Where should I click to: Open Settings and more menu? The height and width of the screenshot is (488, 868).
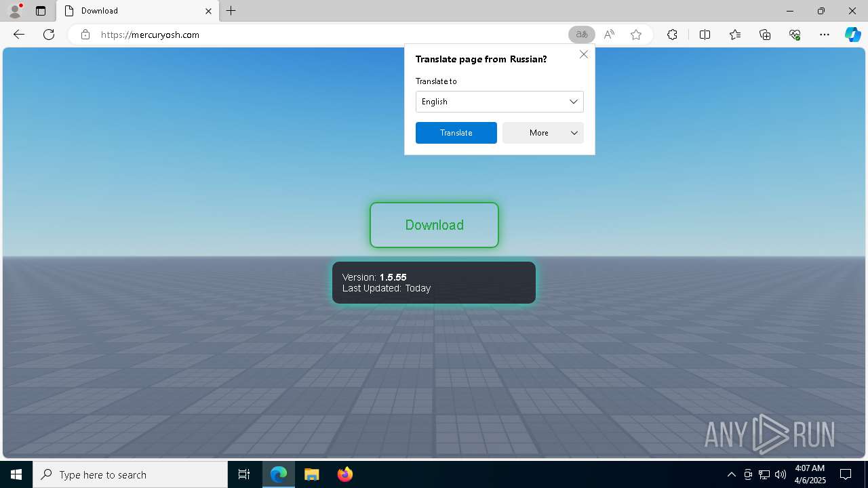(x=825, y=35)
